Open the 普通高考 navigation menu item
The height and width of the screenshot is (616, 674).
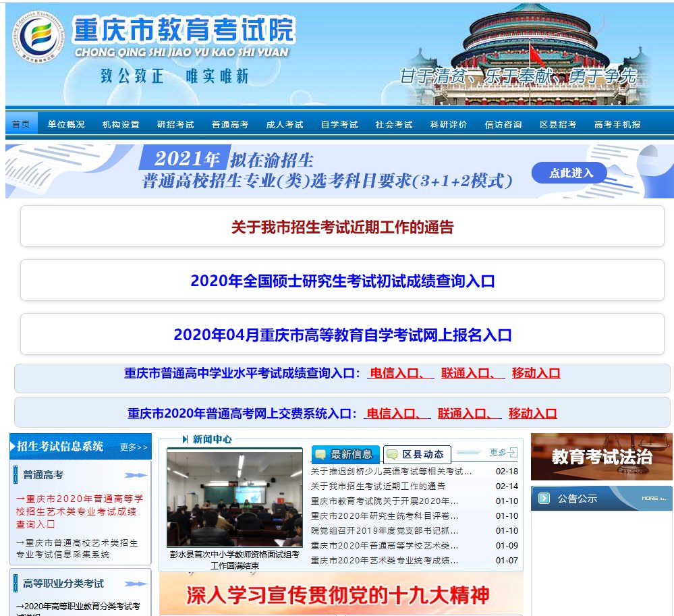point(229,124)
